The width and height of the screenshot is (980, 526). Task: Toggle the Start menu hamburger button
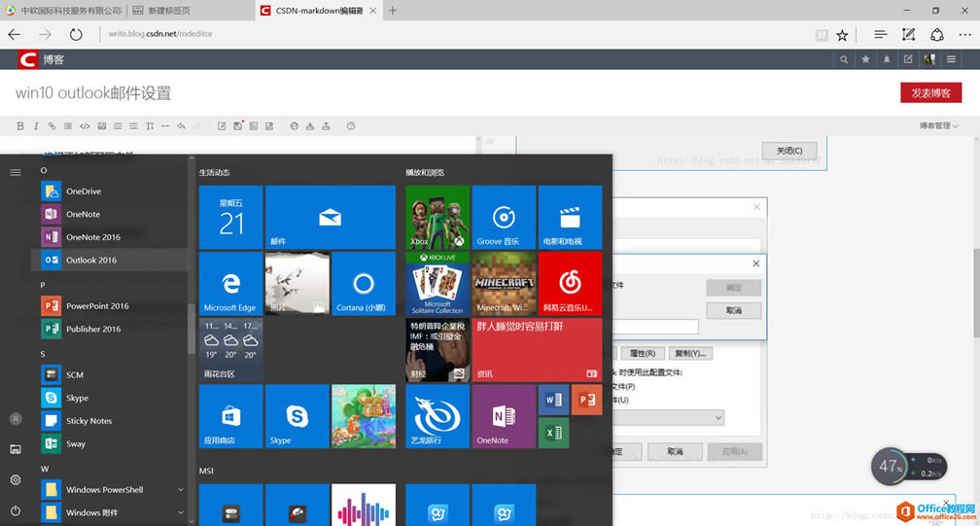(16, 172)
